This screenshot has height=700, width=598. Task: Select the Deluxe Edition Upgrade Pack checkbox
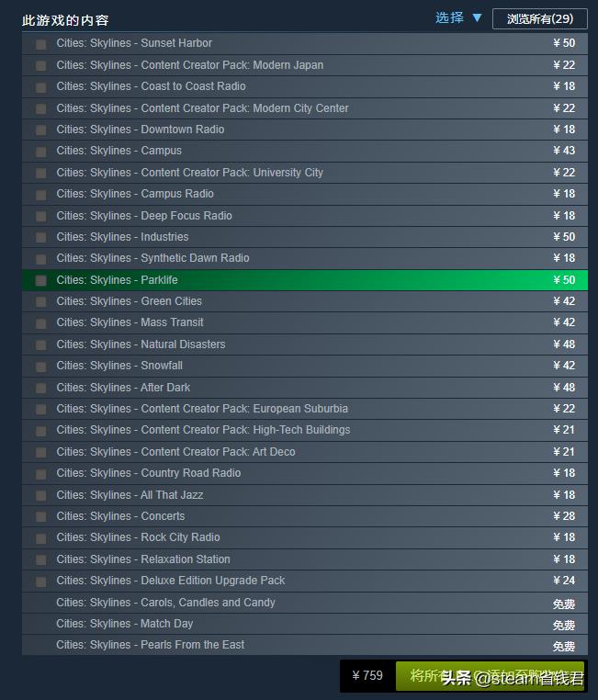tap(40, 581)
